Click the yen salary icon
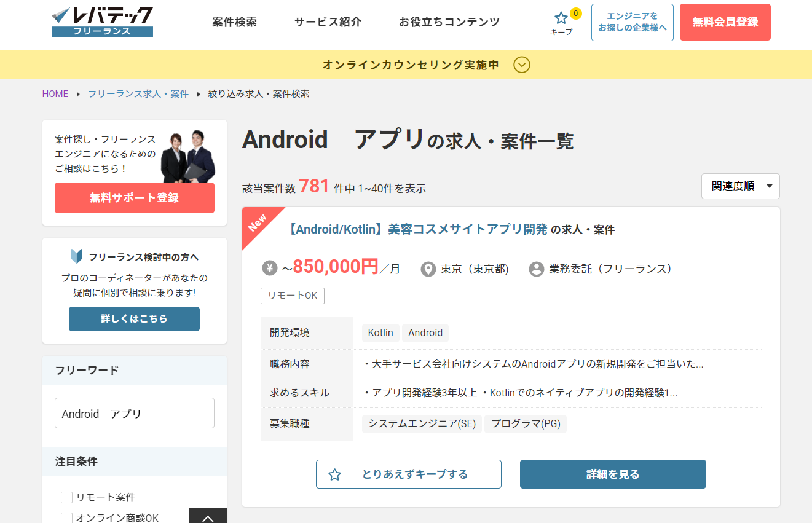This screenshot has height=523, width=812. pos(270,269)
